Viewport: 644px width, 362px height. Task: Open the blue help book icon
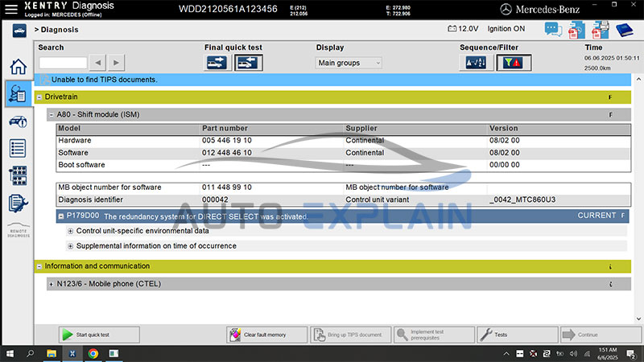pyautogui.click(x=625, y=30)
